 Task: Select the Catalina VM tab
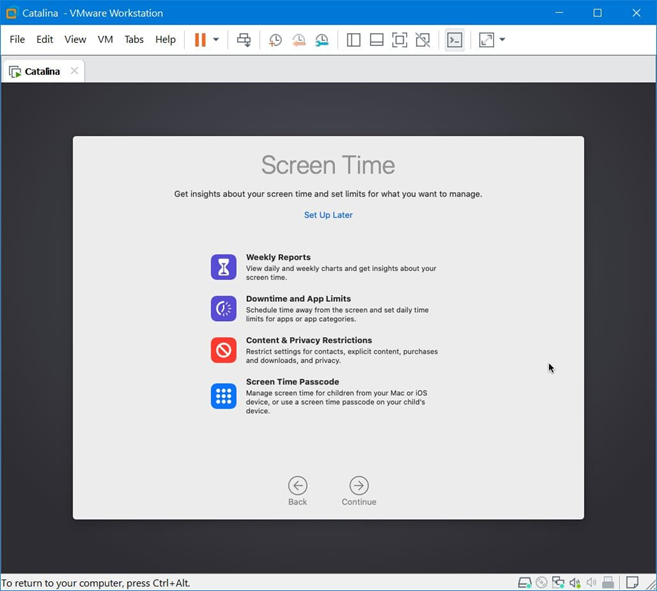pyautogui.click(x=42, y=71)
